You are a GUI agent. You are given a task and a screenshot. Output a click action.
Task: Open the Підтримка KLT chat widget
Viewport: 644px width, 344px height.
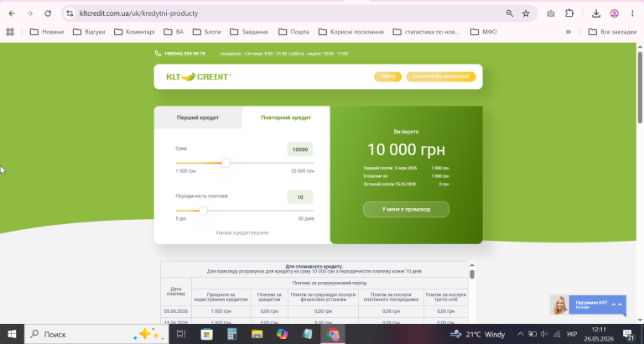click(x=588, y=305)
